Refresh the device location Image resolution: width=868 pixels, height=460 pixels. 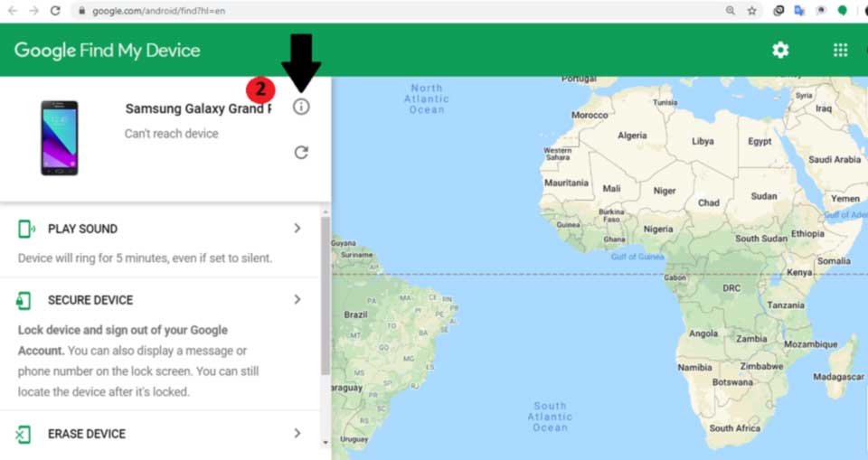point(301,152)
